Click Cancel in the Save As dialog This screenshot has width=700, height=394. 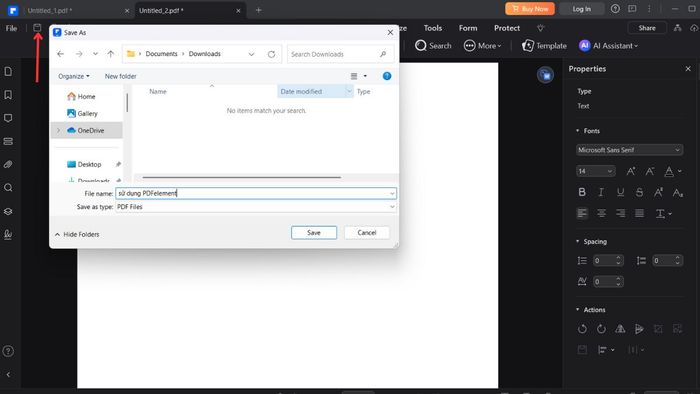[367, 232]
